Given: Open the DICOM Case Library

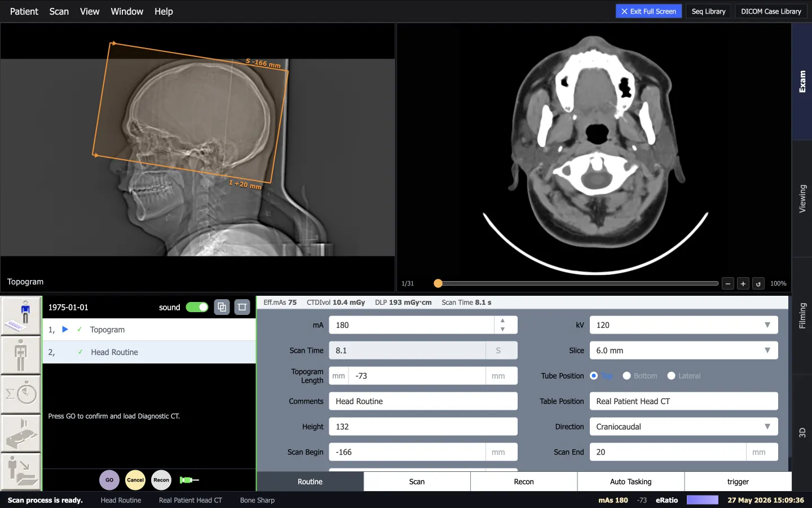Looking at the screenshot, I should pyautogui.click(x=771, y=11).
